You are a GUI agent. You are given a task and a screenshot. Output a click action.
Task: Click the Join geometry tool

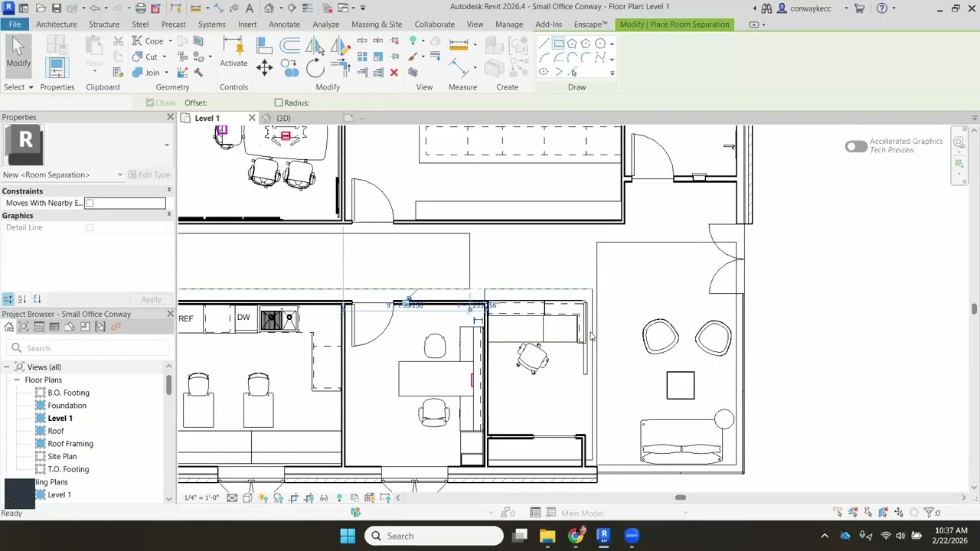(x=146, y=73)
